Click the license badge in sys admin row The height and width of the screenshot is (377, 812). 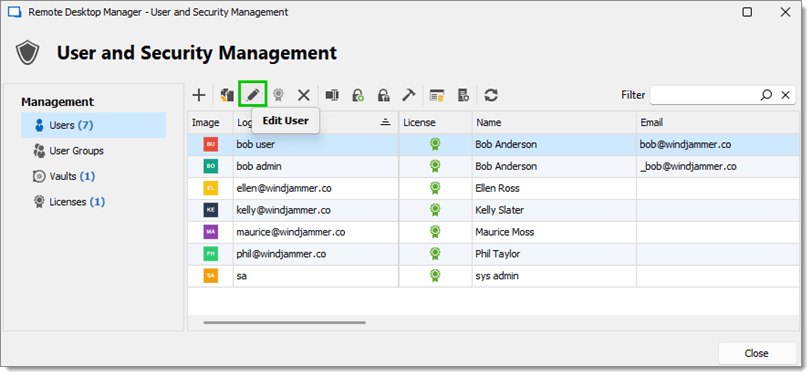coord(435,276)
